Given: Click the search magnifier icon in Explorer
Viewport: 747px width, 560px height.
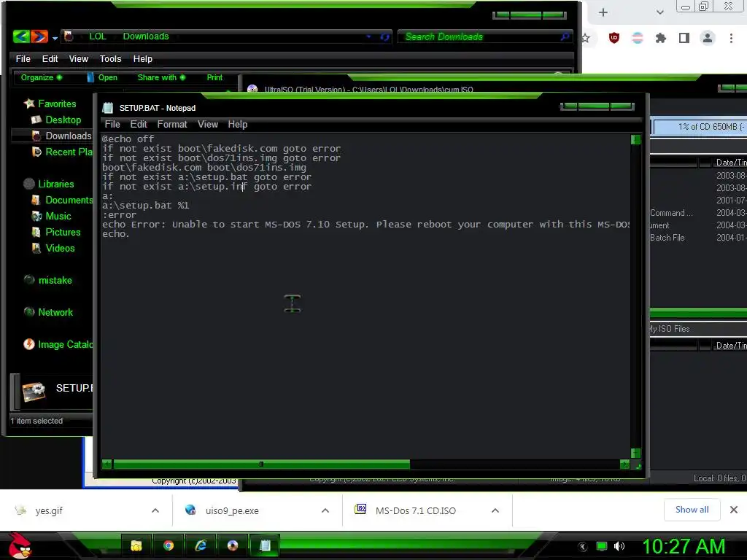Looking at the screenshot, I should click(565, 36).
